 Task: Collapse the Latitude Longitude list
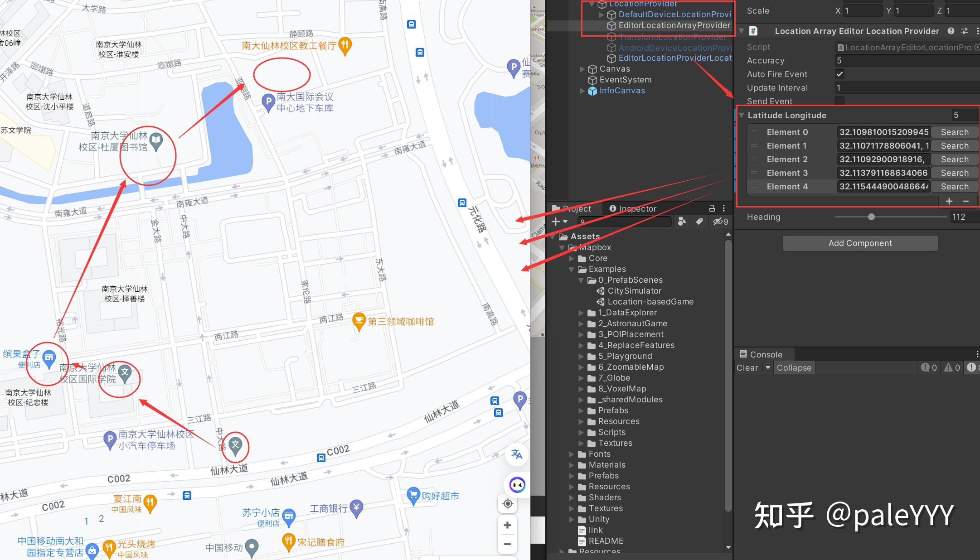click(x=742, y=115)
